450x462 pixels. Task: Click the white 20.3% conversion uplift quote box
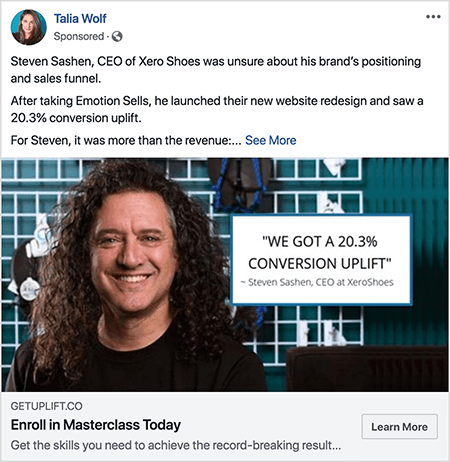(321, 260)
